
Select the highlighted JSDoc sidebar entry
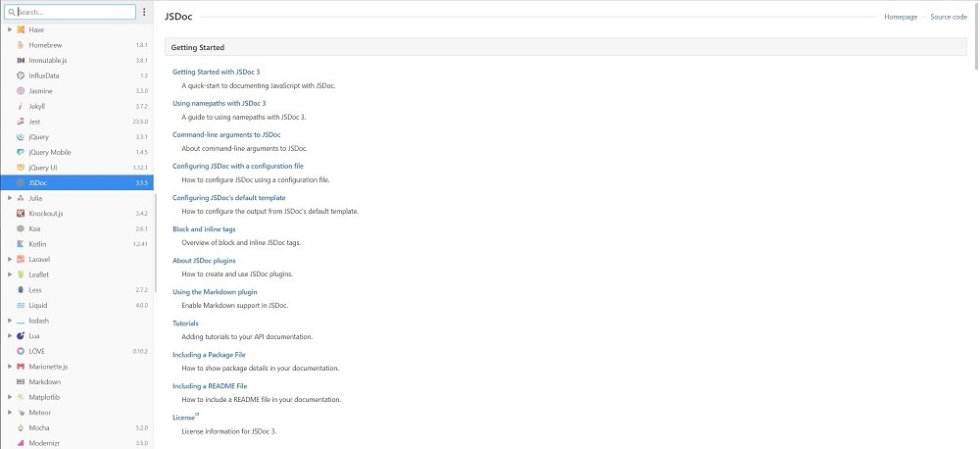tap(76, 182)
